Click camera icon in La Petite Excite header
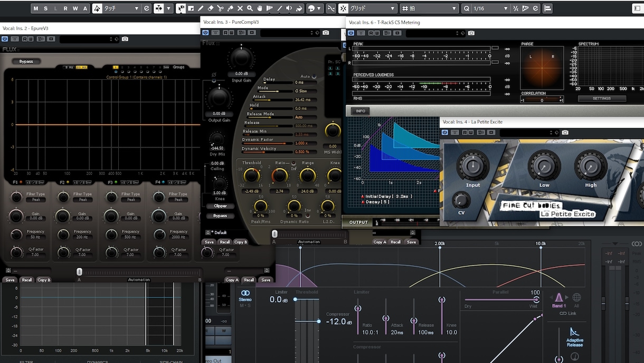The image size is (644, 363). 565,133
